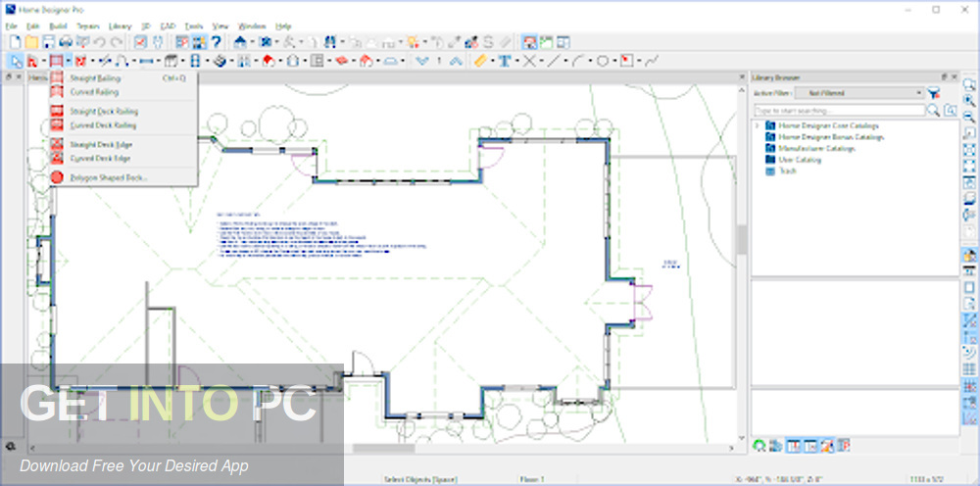The image size is (980, 486).
Task: Toggle the top highlighted house button in lower right sidebar
Action: 969,255
